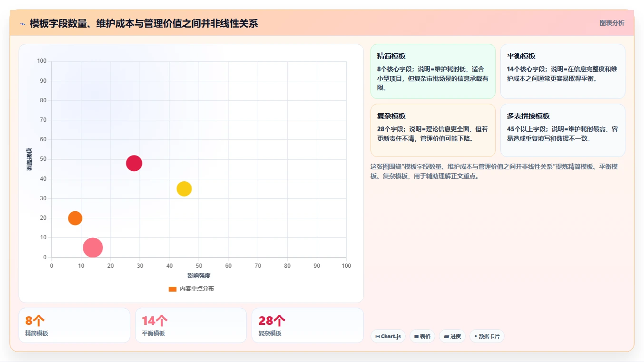Click the 14个核心字段 description text

(x=562, y=74)
